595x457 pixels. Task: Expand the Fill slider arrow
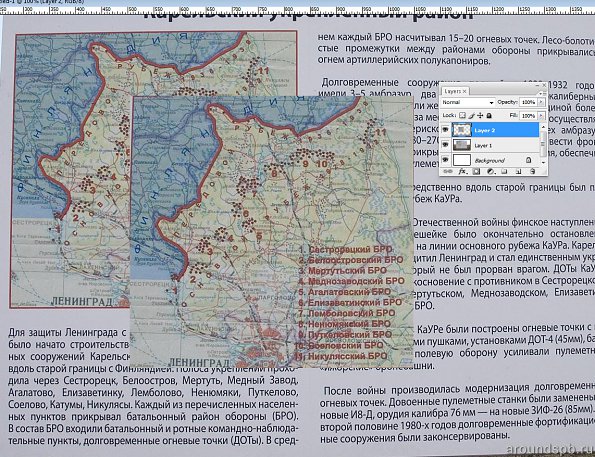pyautogui.click(x=541, y=115)
